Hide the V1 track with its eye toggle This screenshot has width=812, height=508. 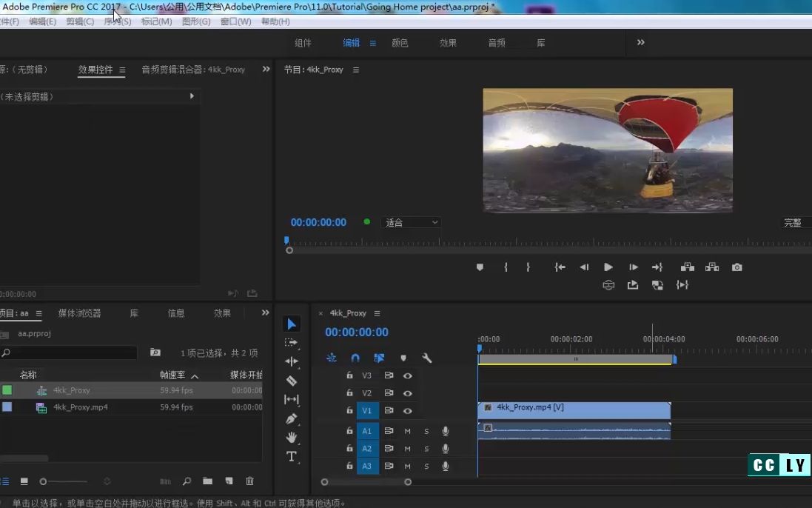[407, 410]
